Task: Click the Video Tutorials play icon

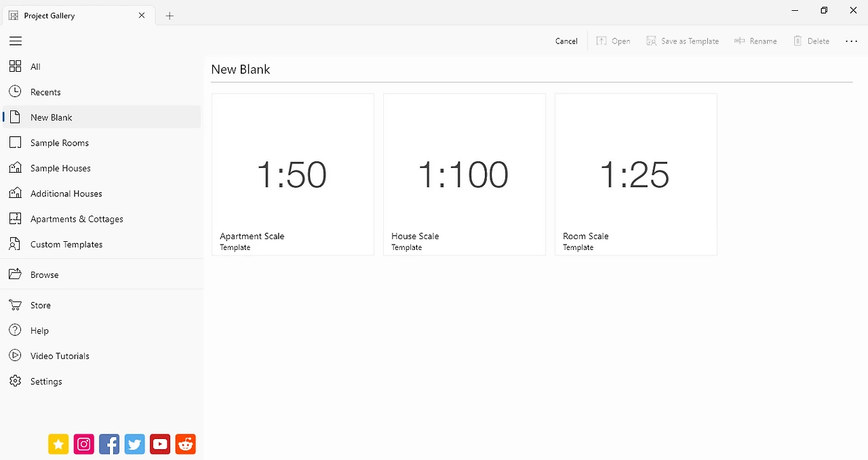Action: coord(15,356)
